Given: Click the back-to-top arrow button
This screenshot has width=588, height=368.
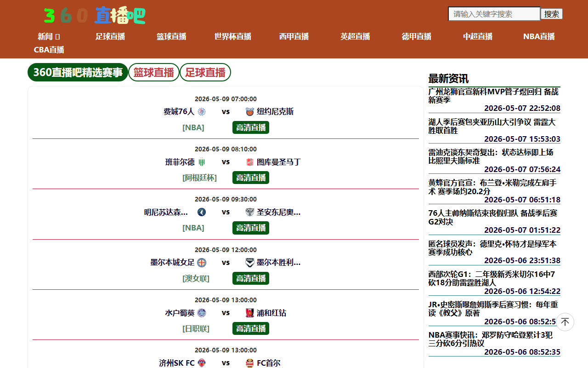Looking at the screenshot, I should click(565, 322).
